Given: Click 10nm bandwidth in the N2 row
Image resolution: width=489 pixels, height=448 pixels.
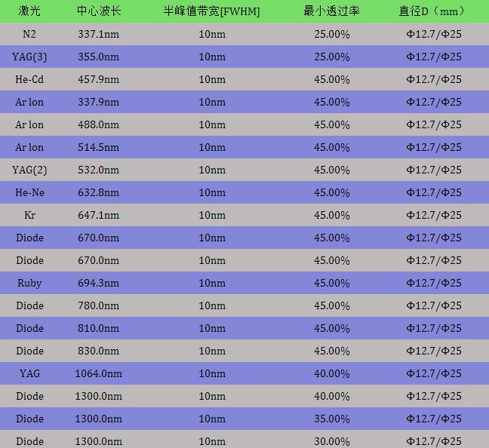Looking at the screenshot, I should click(x=212, y=34).
